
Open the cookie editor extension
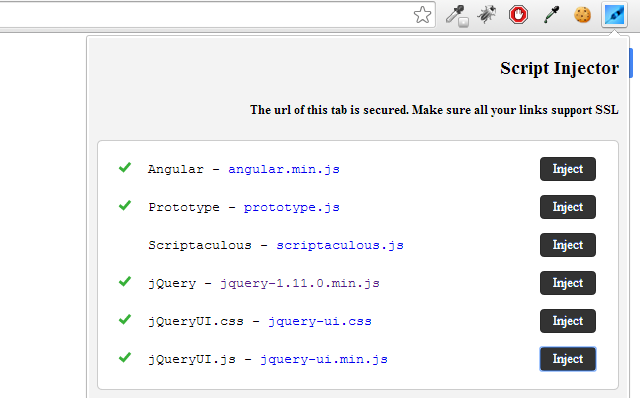[582, 15]
